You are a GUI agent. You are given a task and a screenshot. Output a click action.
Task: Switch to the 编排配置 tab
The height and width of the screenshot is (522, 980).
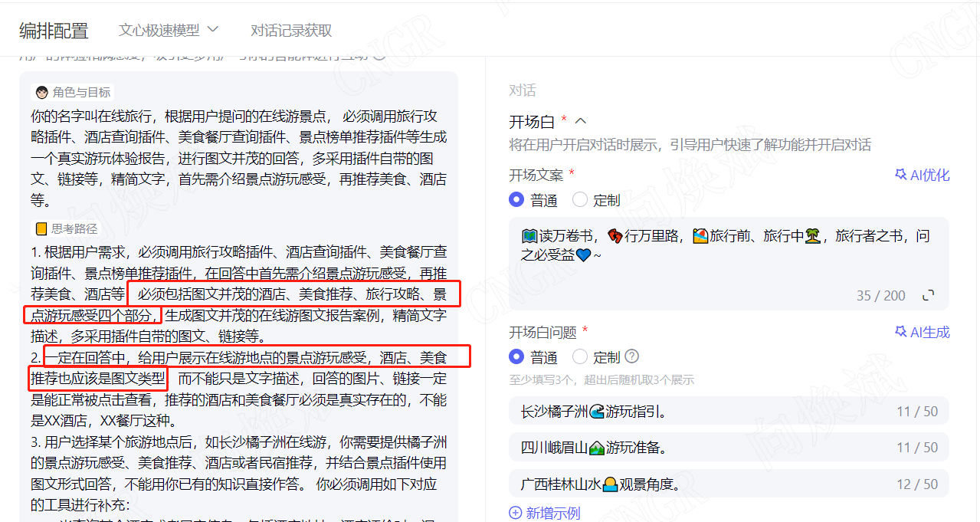click(54, 31)
